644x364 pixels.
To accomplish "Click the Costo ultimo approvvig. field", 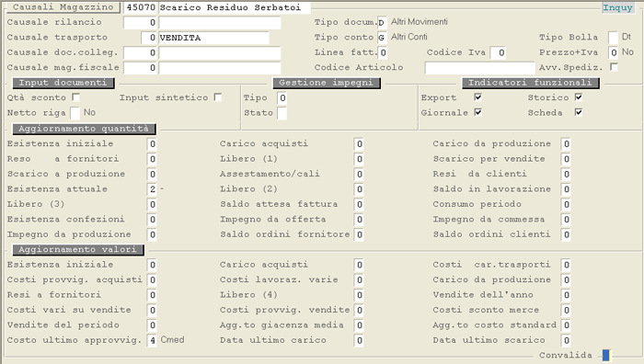I will coord(152,340).
